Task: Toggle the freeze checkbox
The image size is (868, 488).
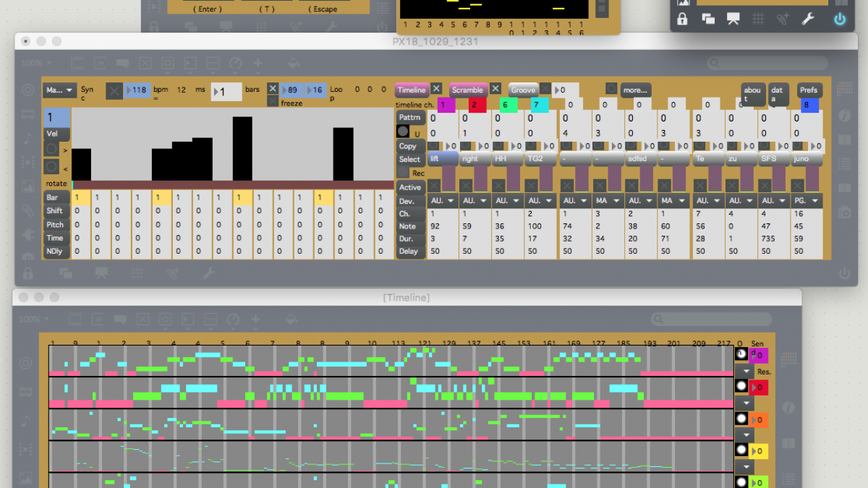Action: pyautogui.click(x=273, y=102)
